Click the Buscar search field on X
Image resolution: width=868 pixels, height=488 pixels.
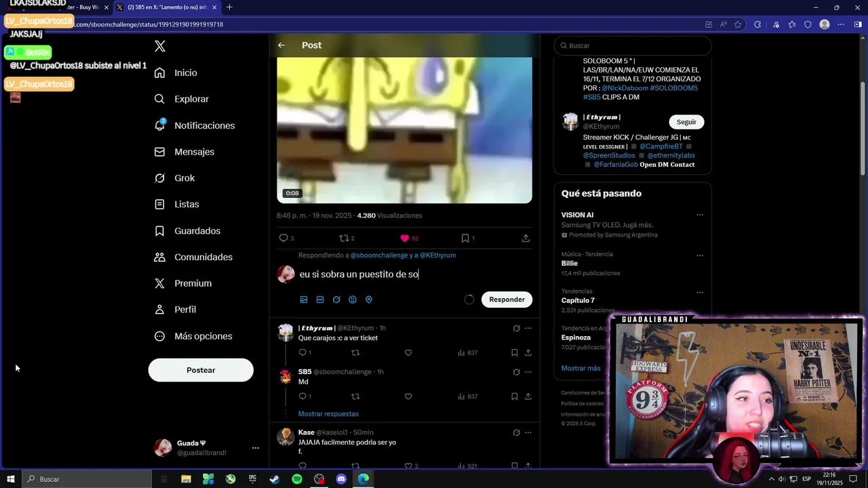(x=633, y=45)
